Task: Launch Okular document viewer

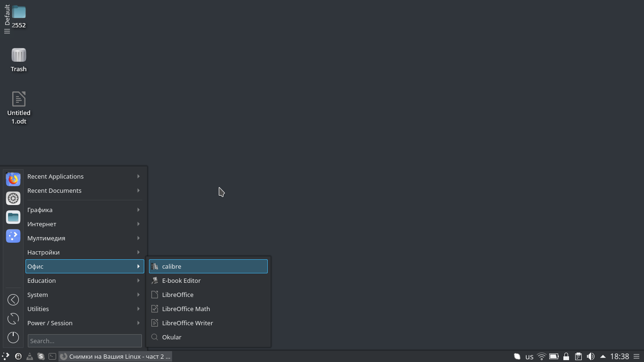Action: (208, 337)
